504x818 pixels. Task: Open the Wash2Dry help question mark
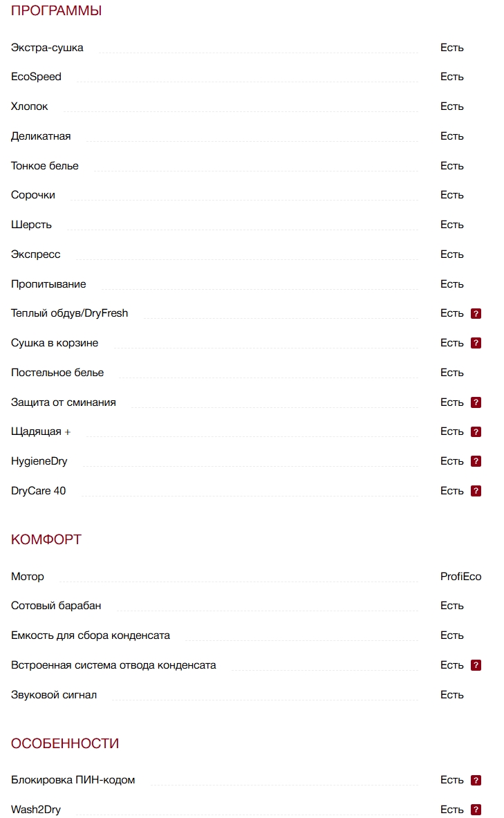tap(476, 810)
